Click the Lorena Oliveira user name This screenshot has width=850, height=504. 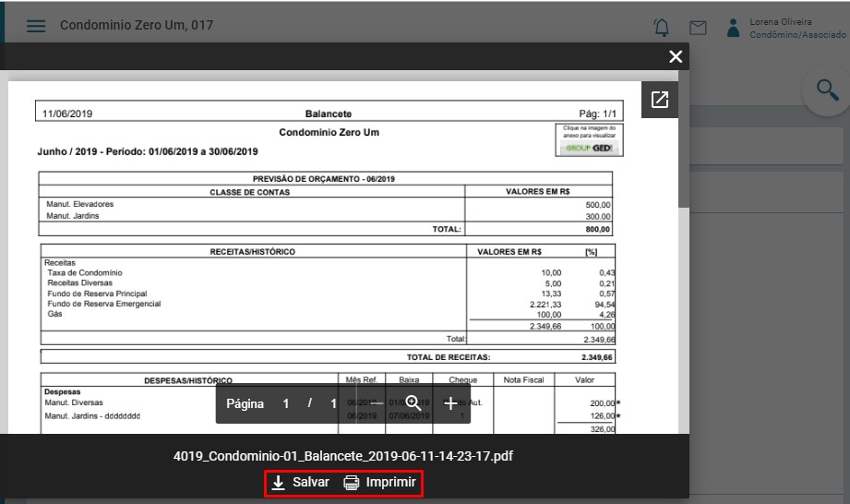coord(781,21)
